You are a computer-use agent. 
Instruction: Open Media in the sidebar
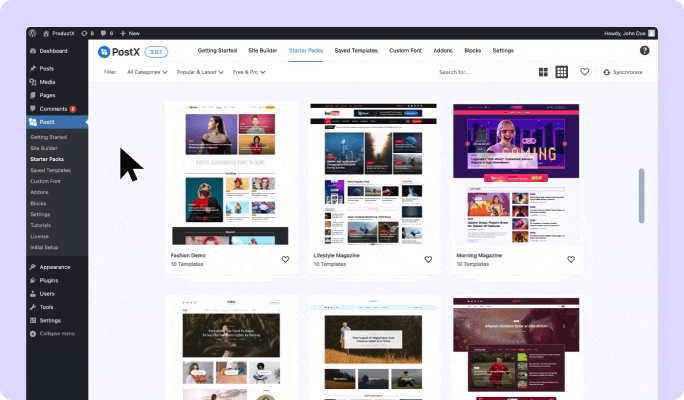pos(57,82)
